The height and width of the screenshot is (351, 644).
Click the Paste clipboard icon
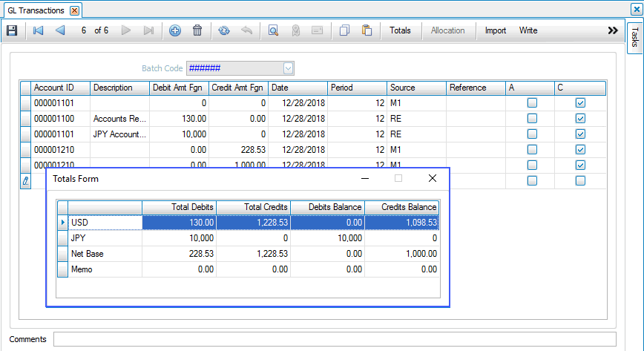coord(367,30)
